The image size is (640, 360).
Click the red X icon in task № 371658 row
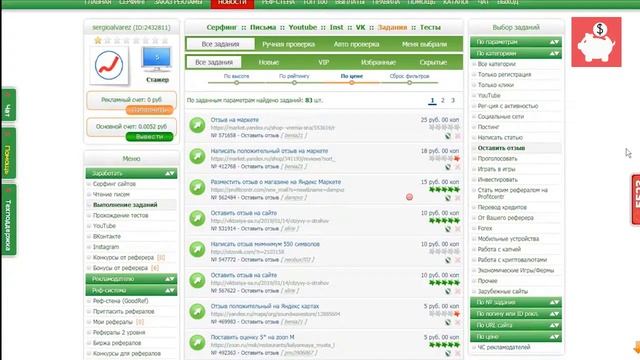tap(458, 136)
